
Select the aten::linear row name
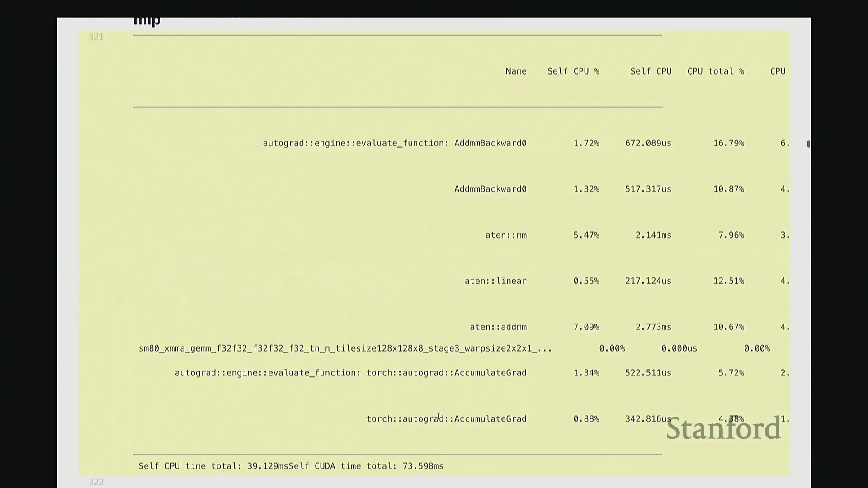pyautogui.click(x=495, y=281)
